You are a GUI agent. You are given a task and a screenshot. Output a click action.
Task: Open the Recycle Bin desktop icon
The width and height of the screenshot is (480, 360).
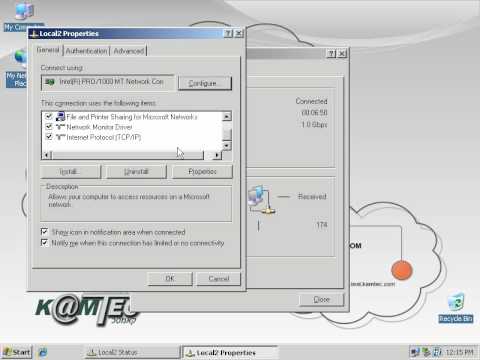click(456, 308)
